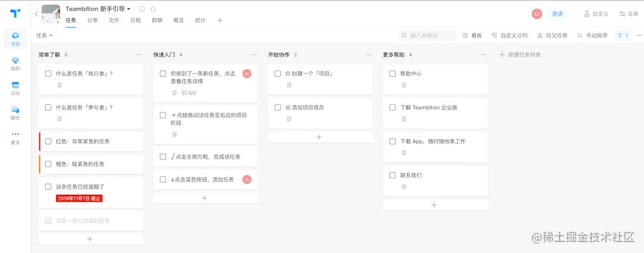Click the 2019年11月7日 截止 due date tag

(79, 198)
